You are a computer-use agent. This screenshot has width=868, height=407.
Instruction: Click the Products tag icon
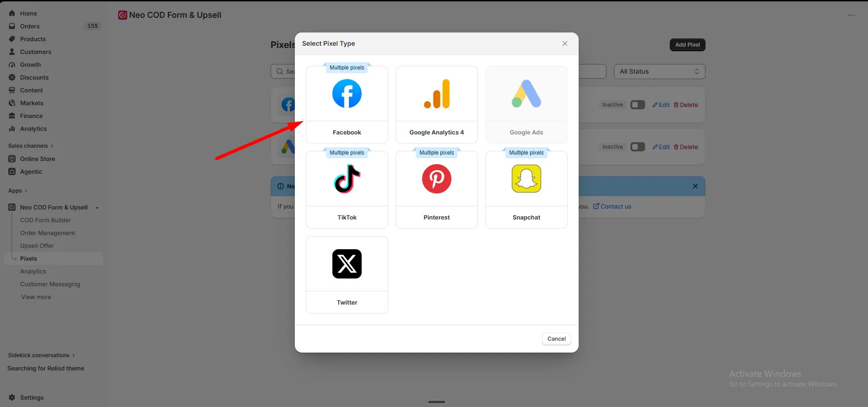coord(12,39)
